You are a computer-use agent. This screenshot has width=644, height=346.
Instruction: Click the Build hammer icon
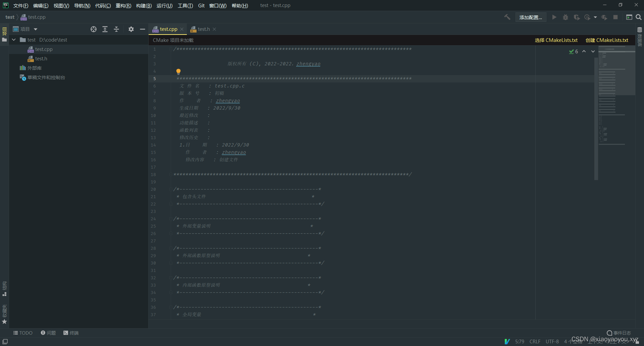[x=507, y=17]
